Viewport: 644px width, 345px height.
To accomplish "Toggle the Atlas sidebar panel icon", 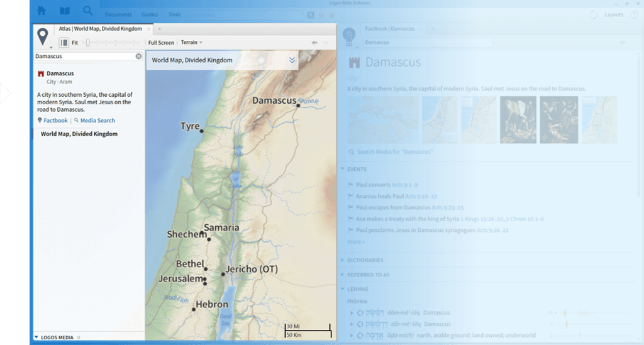I will click(x=64, y=42).
